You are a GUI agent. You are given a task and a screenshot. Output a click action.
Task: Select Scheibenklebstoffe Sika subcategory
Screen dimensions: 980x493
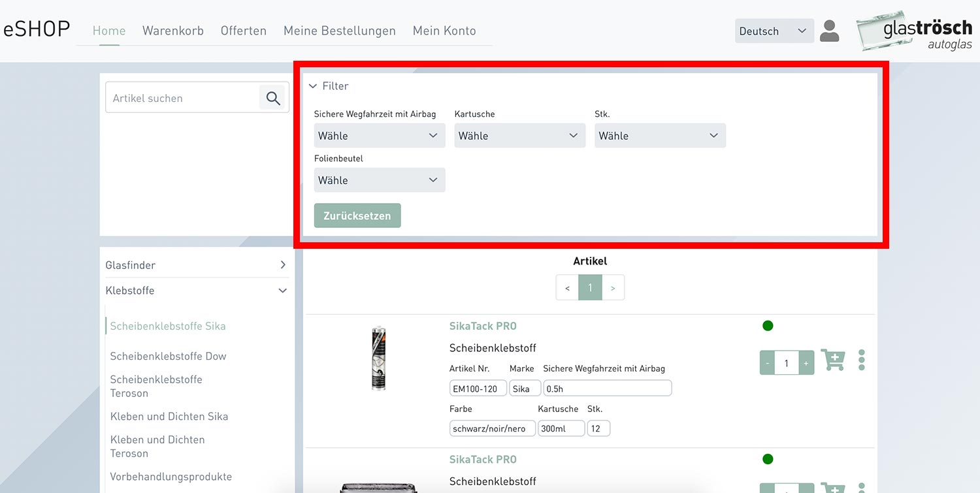pos(168,326)
